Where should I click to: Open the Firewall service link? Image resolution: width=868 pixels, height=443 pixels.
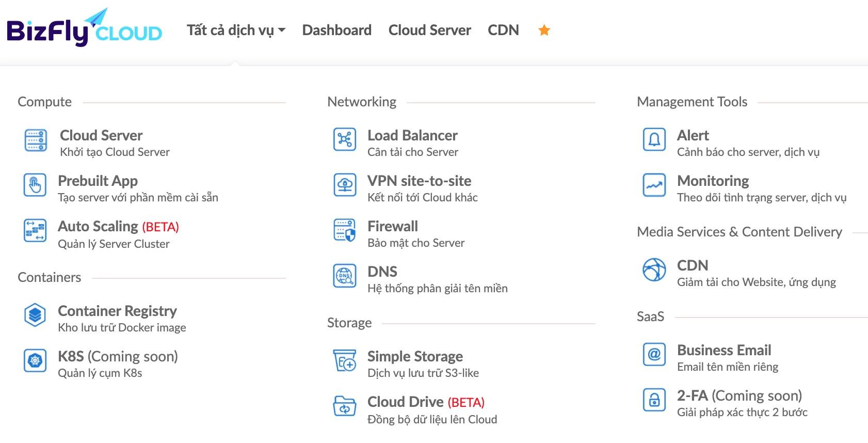393,226
